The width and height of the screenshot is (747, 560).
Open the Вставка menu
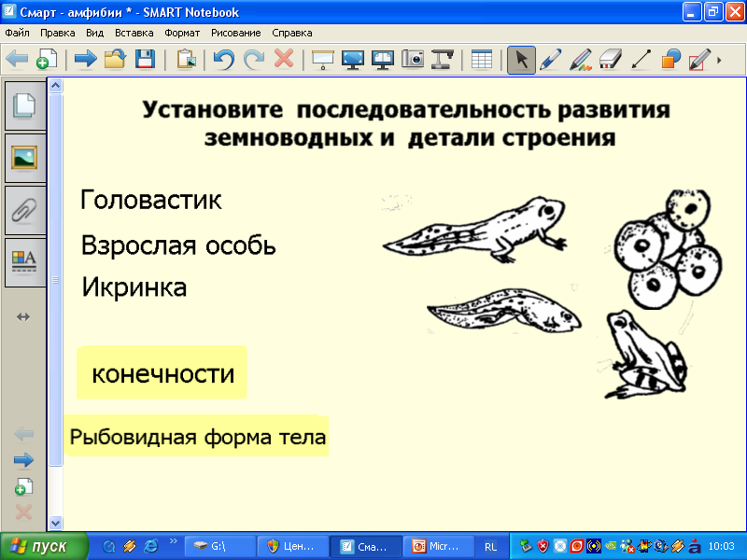pyautogui.click(x=134, y=33)
